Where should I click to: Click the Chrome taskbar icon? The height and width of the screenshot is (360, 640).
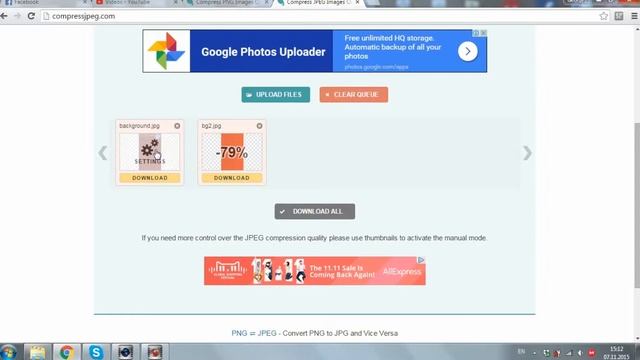[x=67, y=352]
